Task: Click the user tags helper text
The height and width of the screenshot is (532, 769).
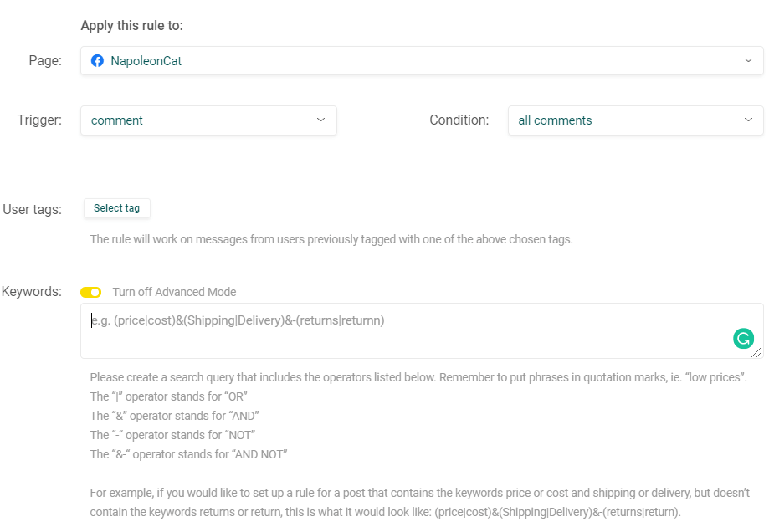Action: (x=331, y=239)
